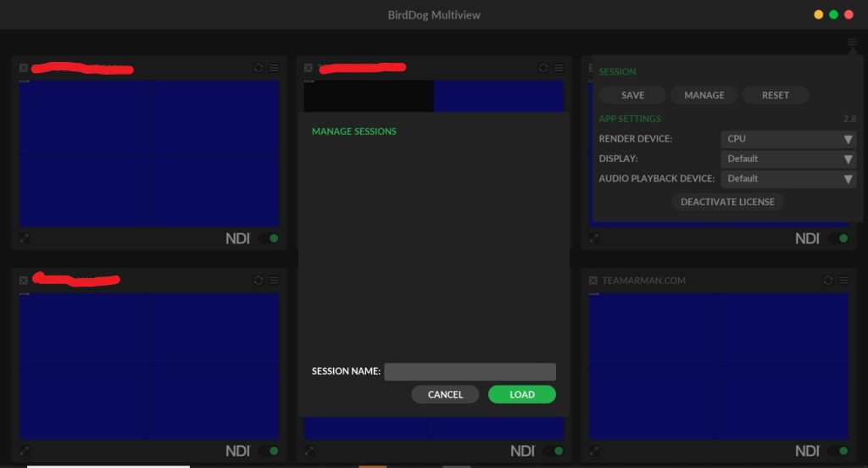This screenshot has width=868, height=468.
Task: Click Manage in the Session menu
Action: (x=704, y=95)
